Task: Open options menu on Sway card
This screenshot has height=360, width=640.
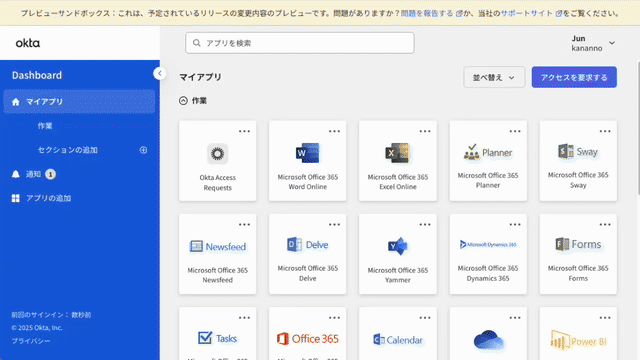Action: pyautogui.click(x=605, y=131)
